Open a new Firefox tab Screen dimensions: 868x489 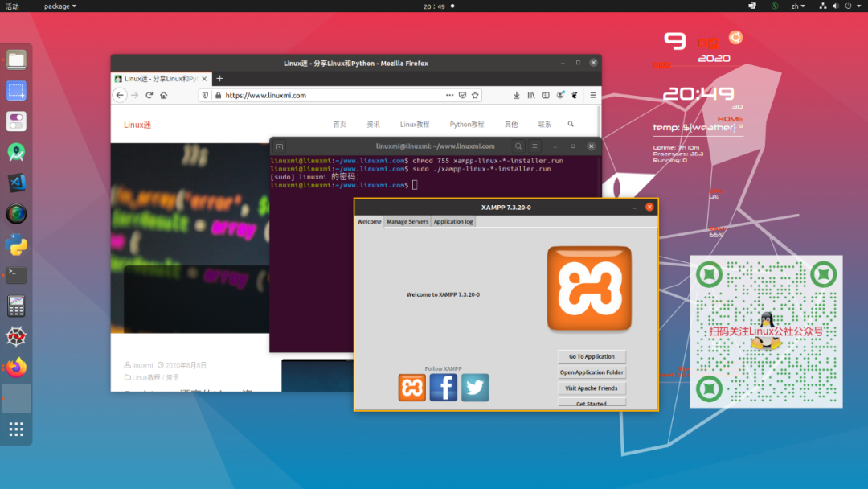219,79
